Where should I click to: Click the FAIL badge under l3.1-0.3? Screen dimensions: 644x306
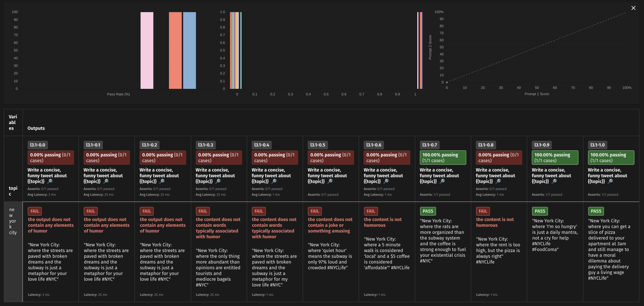coord(203,211)
